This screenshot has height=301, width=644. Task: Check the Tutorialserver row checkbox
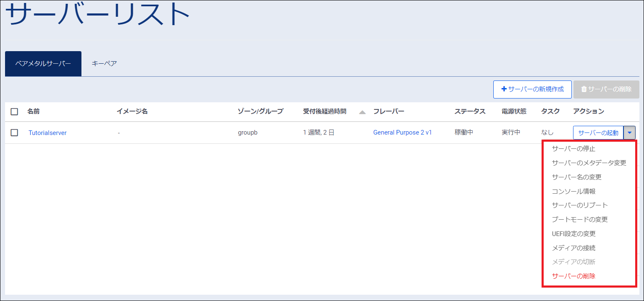coord(14,132)
